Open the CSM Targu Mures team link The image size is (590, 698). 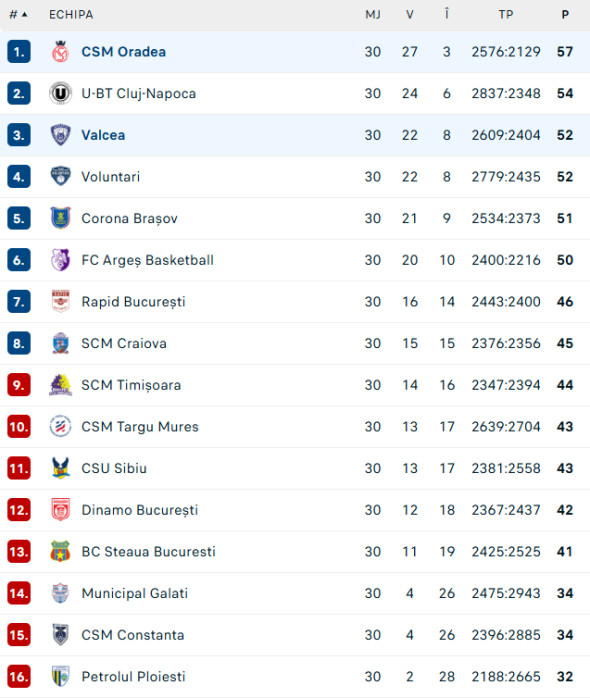click(140, 427)
